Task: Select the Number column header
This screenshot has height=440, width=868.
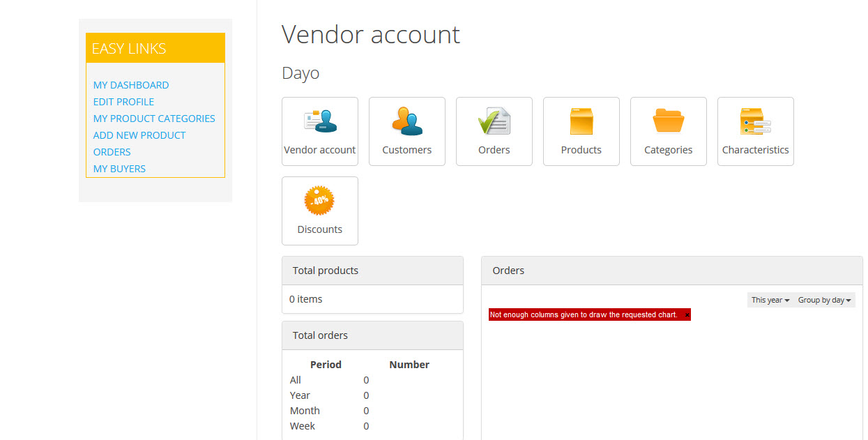Action: [409, 365]
